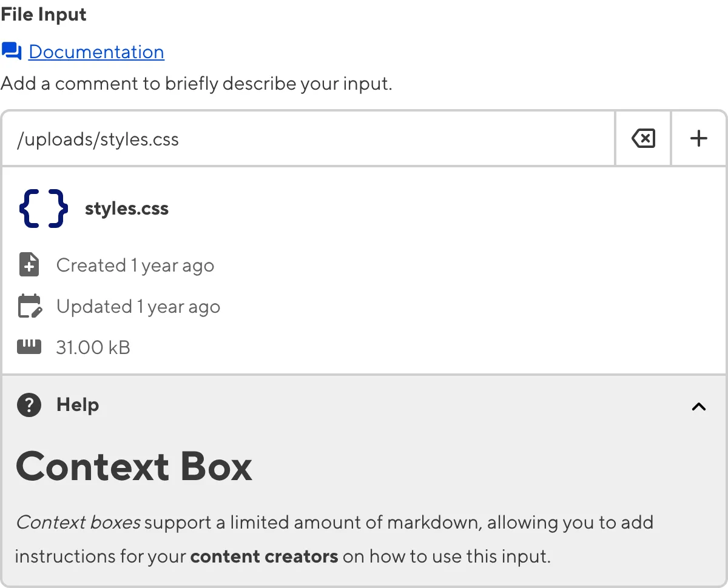Click the File Input heading

(43, 14)
